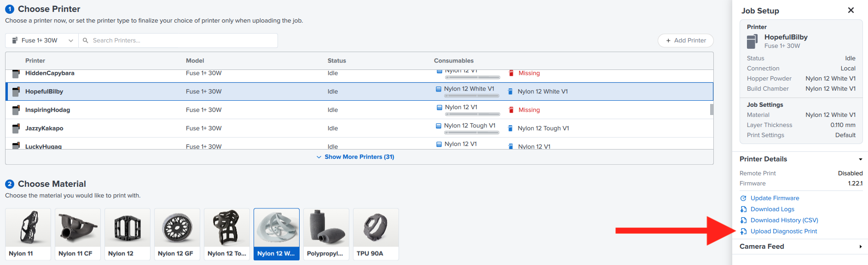Screen dimensions: 868x265
Task: Click the Missing label in InspiringHodag row
Action: 529,110
